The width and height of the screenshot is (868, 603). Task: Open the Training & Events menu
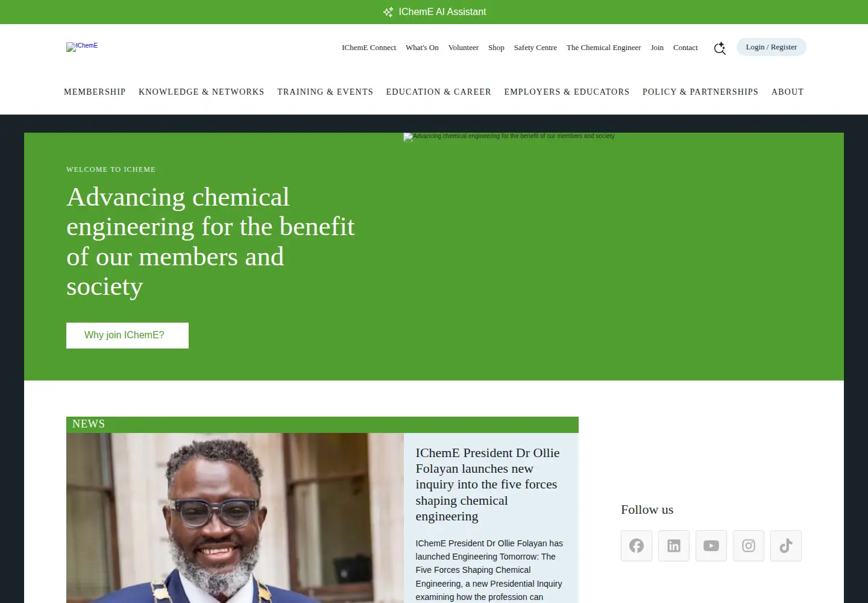(325, 92)
